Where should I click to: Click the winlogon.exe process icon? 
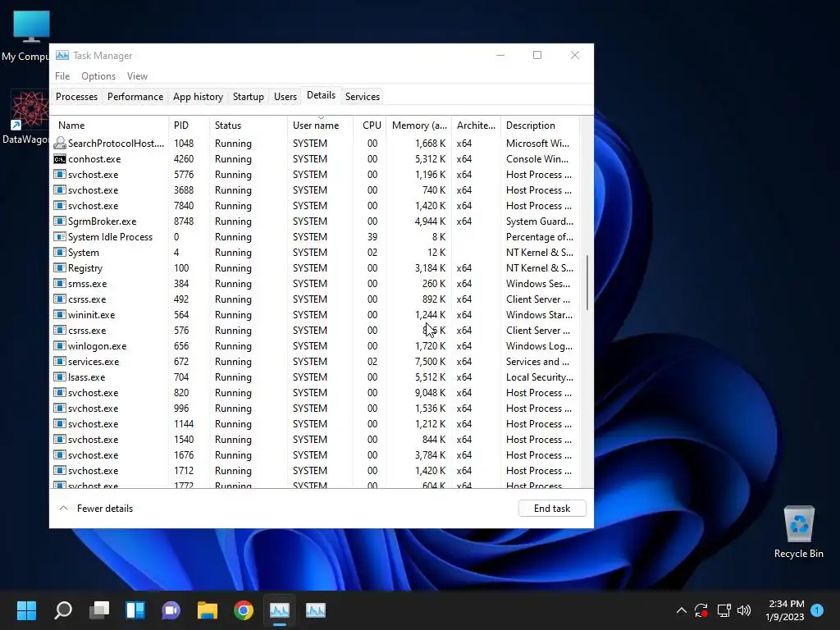(x=60, y=345)
